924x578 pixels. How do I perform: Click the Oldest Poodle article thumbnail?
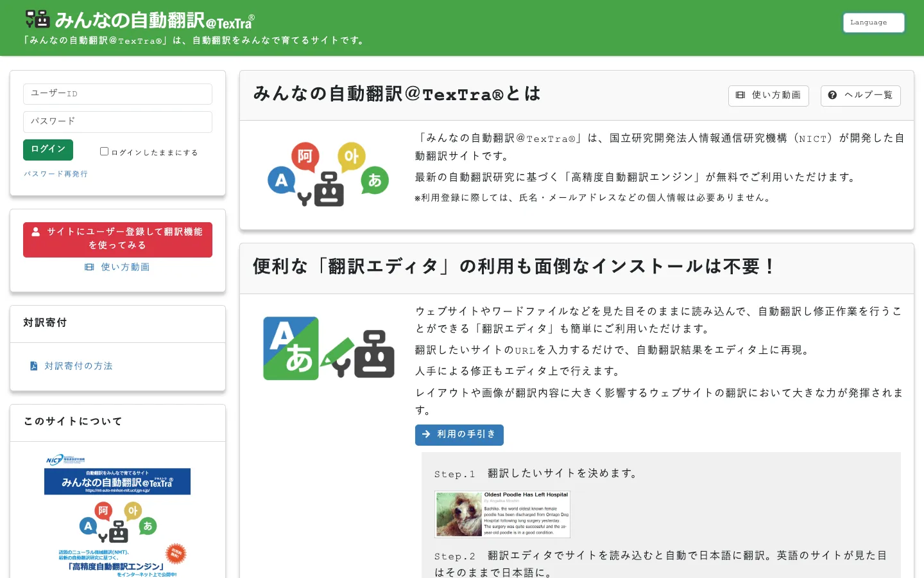502,514
